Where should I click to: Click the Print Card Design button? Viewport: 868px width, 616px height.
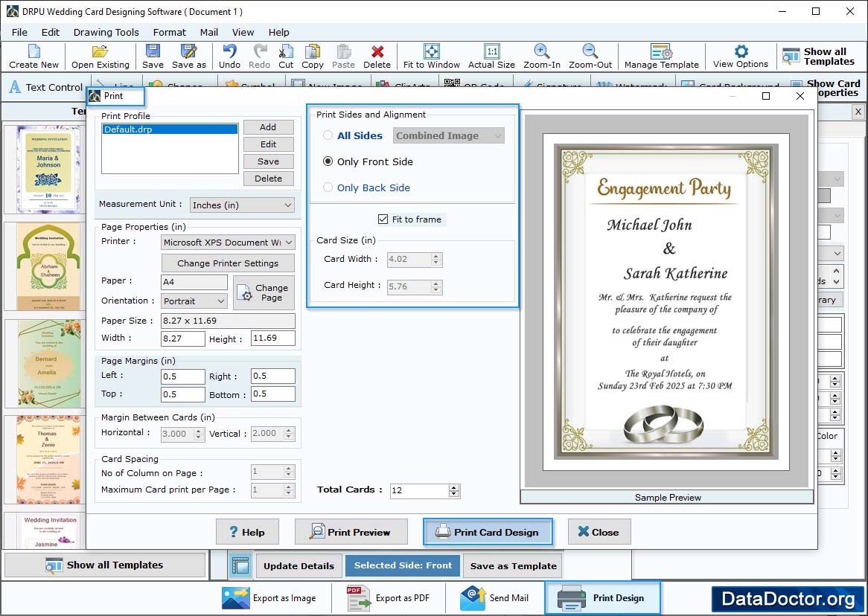pos(488,532)
